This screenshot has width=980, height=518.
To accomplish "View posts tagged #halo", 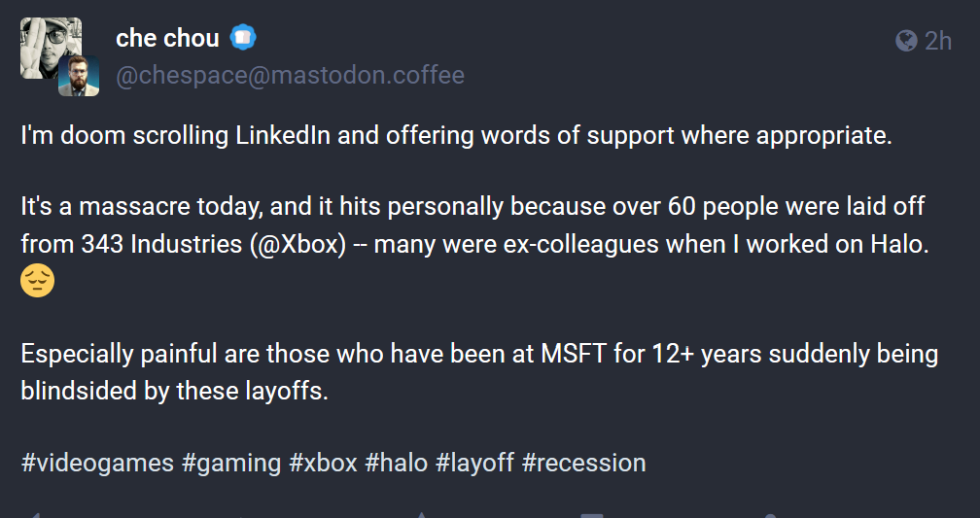I will 396,462.
